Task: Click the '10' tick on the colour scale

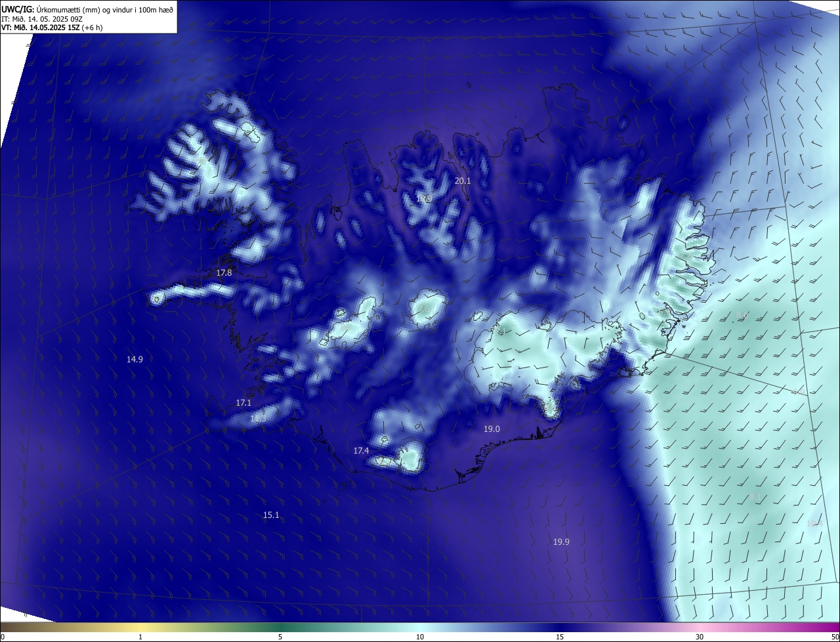Action: [420, 637]
